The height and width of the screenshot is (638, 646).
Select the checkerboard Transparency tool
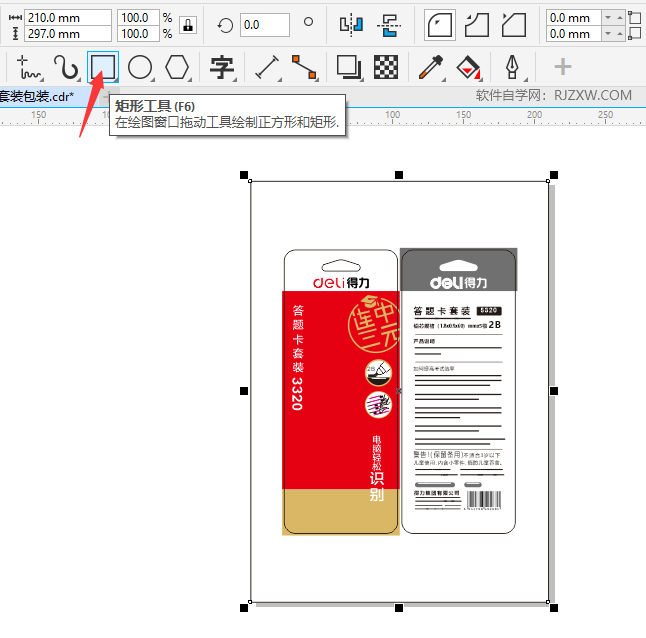[x=386, y=67]
